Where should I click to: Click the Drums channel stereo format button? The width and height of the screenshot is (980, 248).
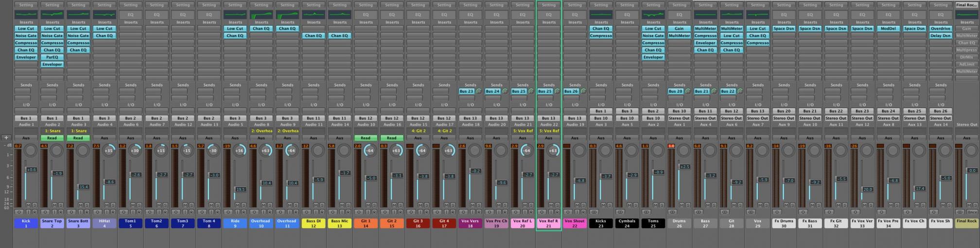point(673,212)
